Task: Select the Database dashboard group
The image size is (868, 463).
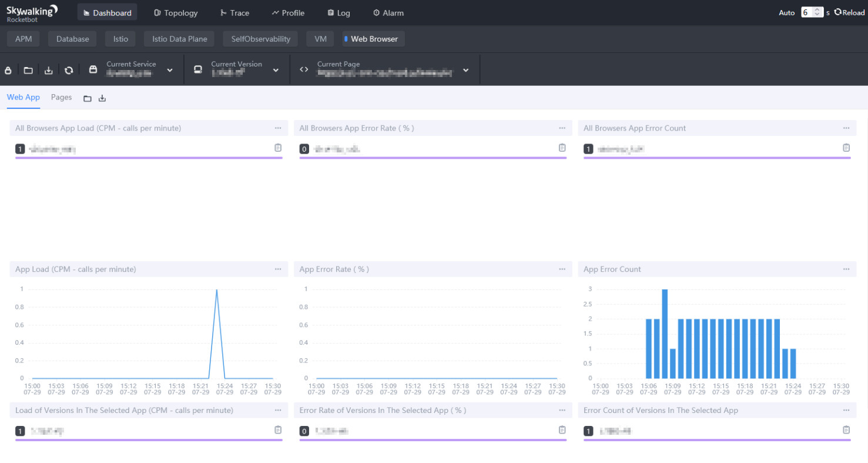Action: (72, 39)
